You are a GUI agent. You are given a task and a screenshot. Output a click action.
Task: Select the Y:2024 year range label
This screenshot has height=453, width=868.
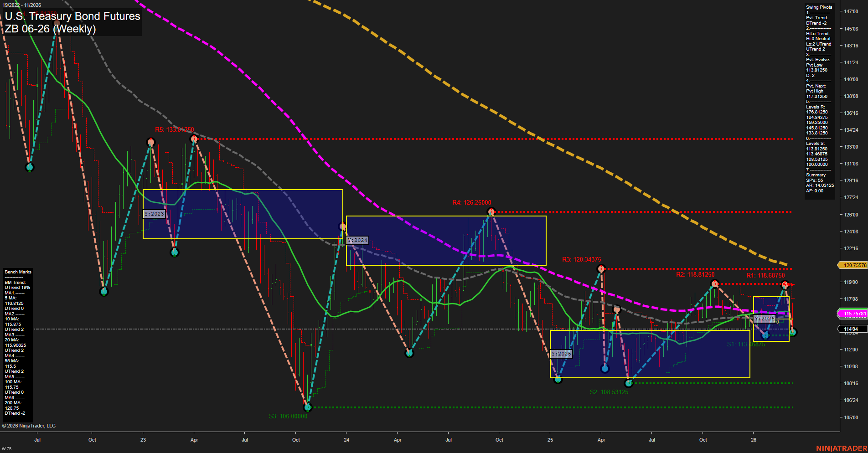coord(357,241)
